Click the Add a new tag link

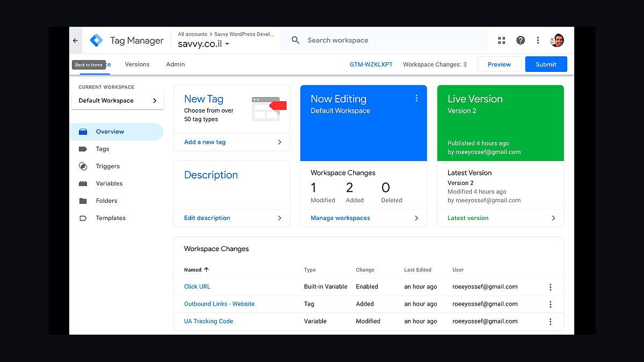(205, 142)
